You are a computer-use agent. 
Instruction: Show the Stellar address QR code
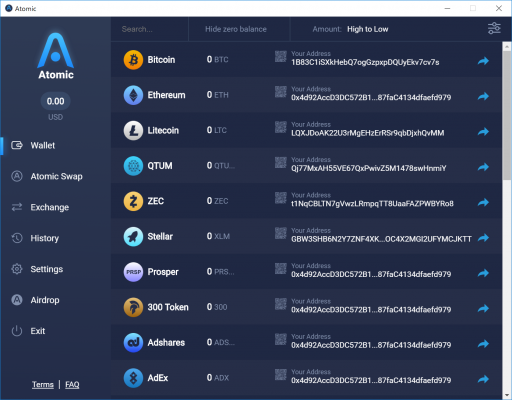pos(281,233)
